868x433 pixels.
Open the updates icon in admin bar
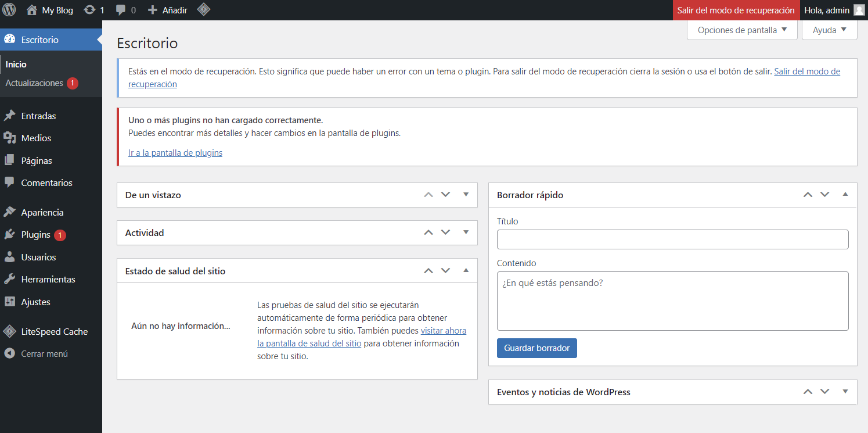pos(89,10)
